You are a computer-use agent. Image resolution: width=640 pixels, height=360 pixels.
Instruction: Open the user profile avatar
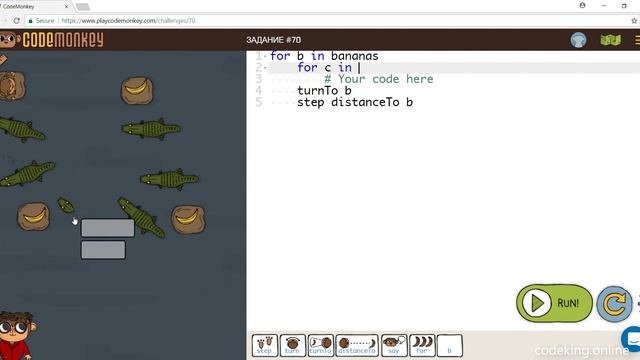coord(578,40)
